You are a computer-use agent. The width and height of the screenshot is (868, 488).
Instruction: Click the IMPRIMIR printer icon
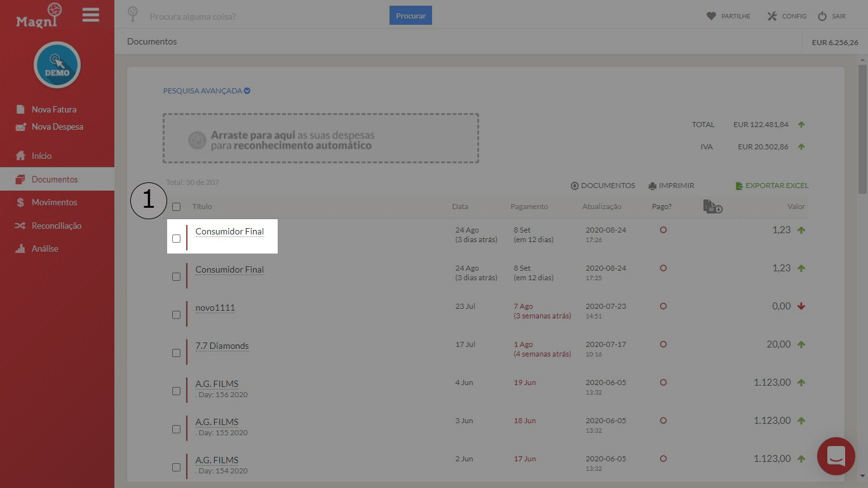652,186
